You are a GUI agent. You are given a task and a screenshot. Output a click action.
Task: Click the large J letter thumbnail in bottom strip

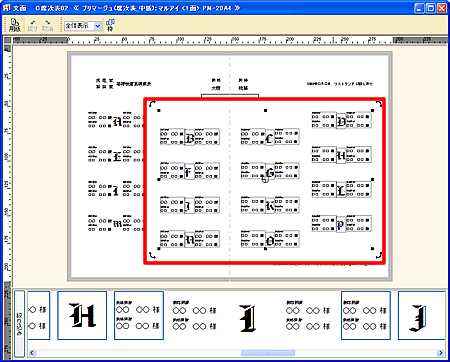pyautogui.click(x=422, y=315)
